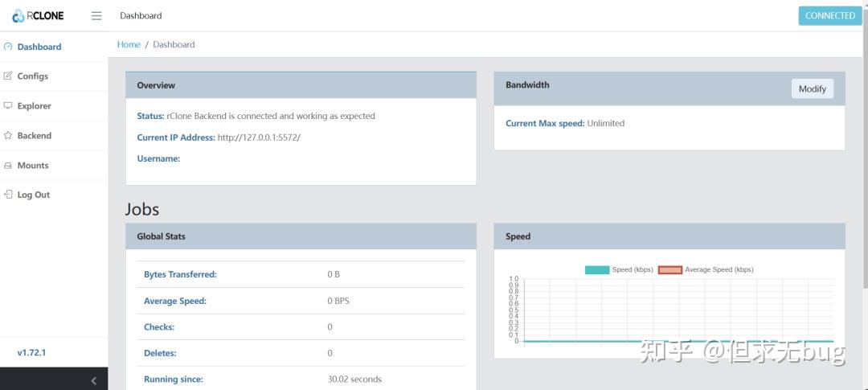Click the Bytes Transferred row label
This screenshot has width=868, height=390.
point(180,274)
